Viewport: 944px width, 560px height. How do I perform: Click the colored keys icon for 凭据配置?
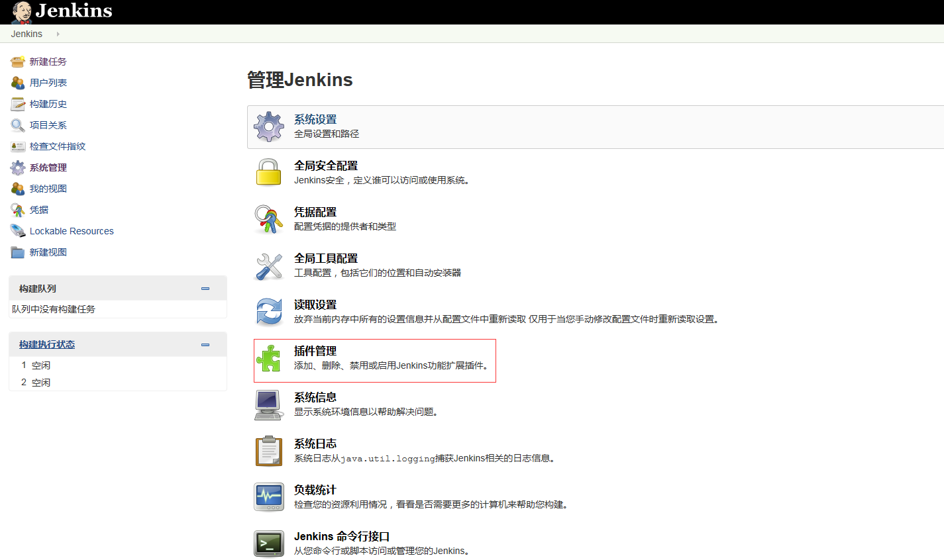point(269,219)
